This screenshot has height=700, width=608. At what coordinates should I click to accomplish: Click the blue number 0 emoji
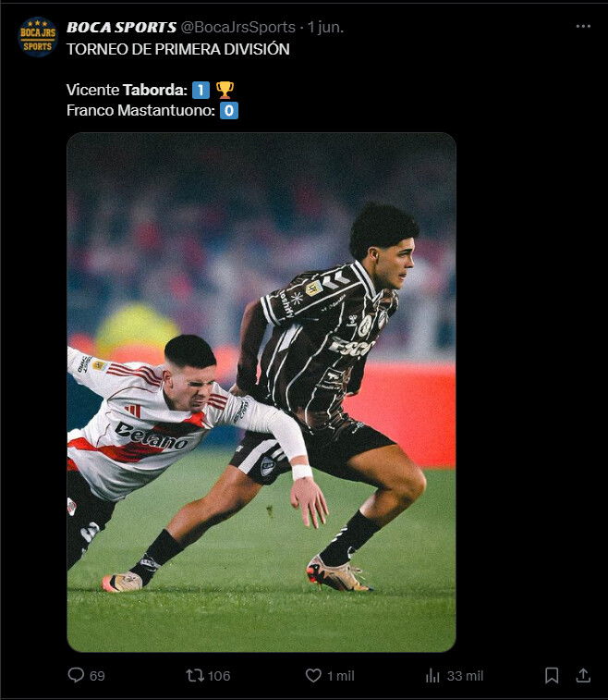(229, 111)
